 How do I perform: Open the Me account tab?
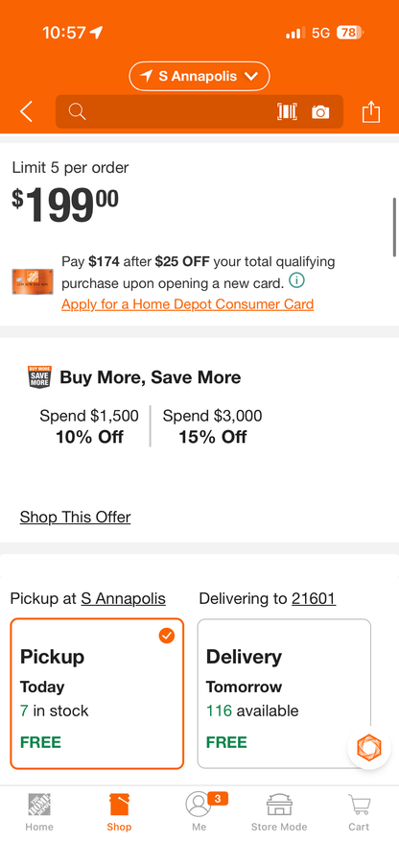tap(199, 812)
